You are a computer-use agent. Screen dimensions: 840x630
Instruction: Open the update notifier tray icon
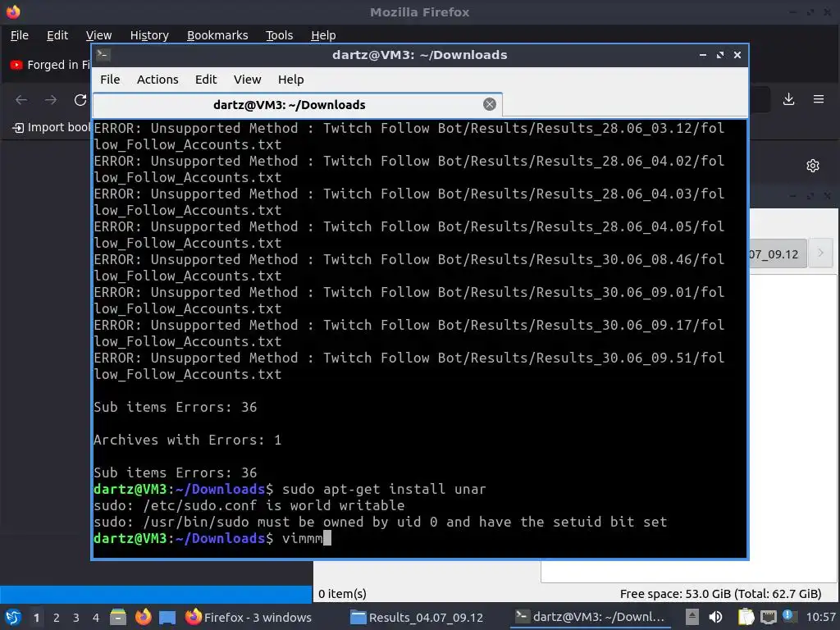click(x=789, y=616)
